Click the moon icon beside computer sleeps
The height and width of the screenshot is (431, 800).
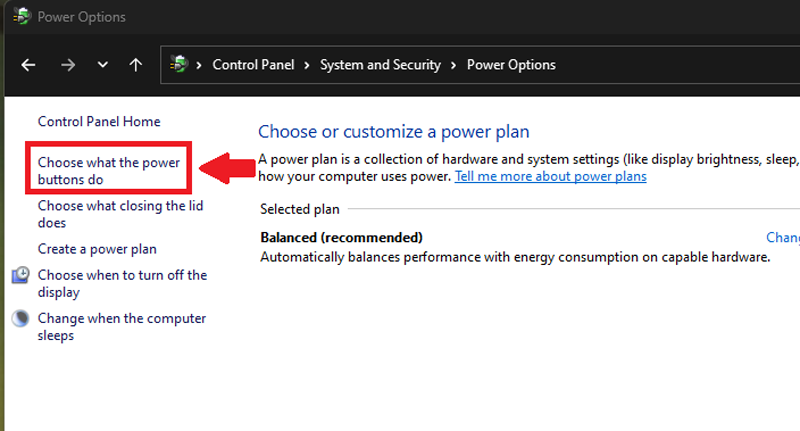click(x=21, y=319)
